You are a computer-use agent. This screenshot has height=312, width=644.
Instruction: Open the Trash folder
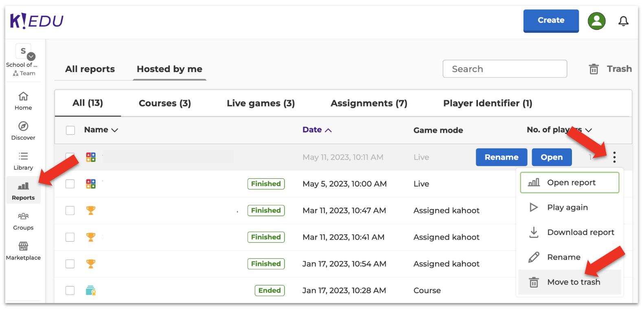coord(610,69)
